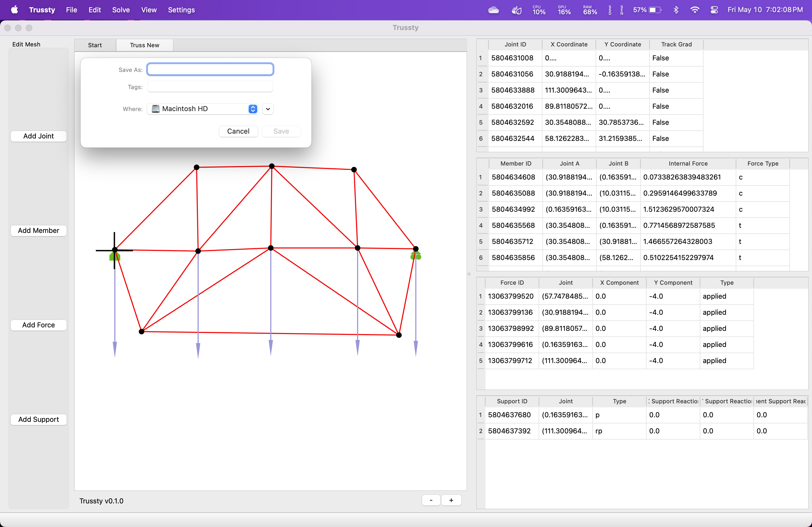The height and width of the screenshot is (527, 812).
Task: Select member ID cell "5804635712"
Action: 516,242
